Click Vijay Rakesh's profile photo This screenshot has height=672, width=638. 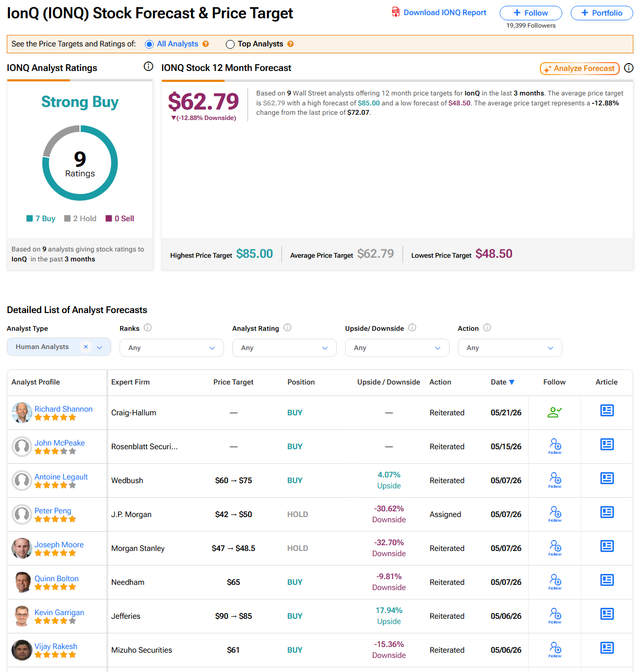pyautogui.click(x=22, y=650)
